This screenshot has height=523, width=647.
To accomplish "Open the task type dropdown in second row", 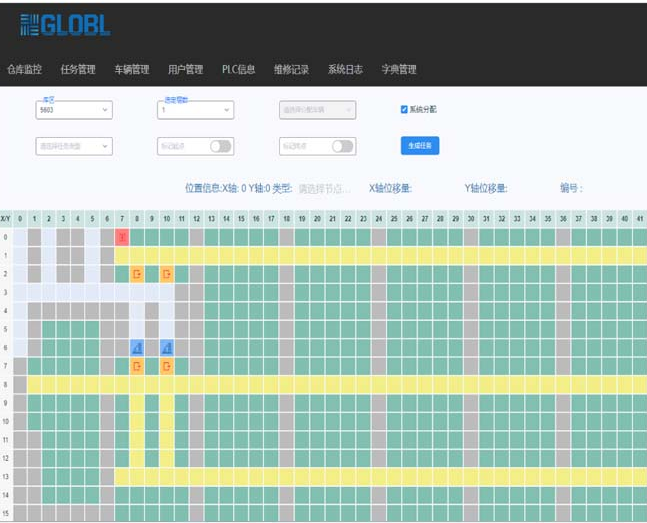I will pos(74,146).
